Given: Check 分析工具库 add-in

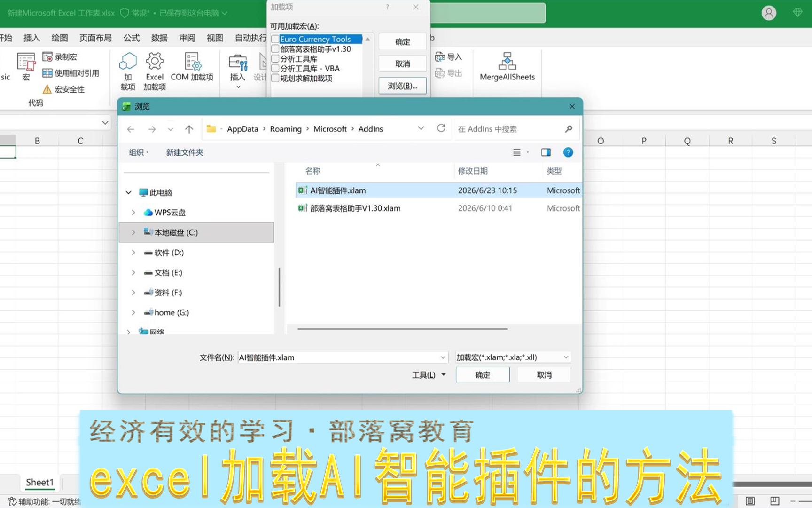Looking at the screenshot, I should point(275,59).
